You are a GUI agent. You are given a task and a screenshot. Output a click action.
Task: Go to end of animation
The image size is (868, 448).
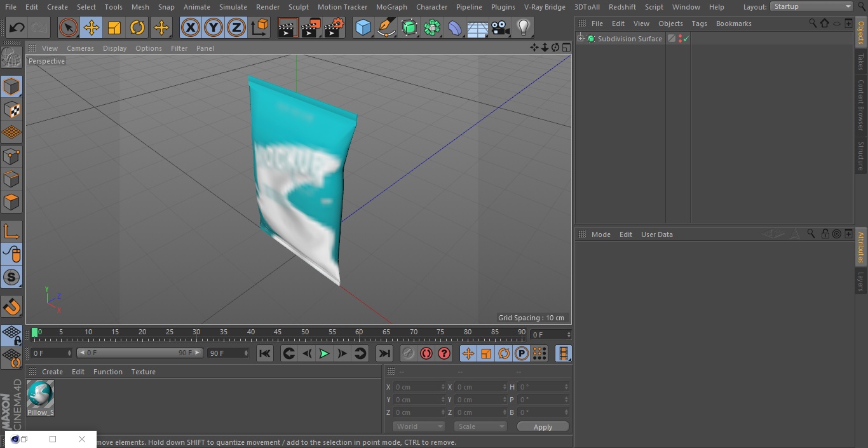tap(384, 353)
